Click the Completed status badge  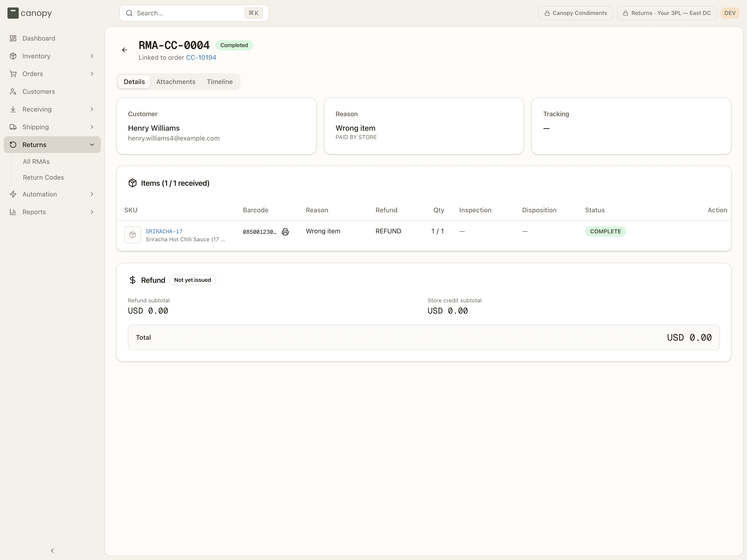[x=234, y=45]
